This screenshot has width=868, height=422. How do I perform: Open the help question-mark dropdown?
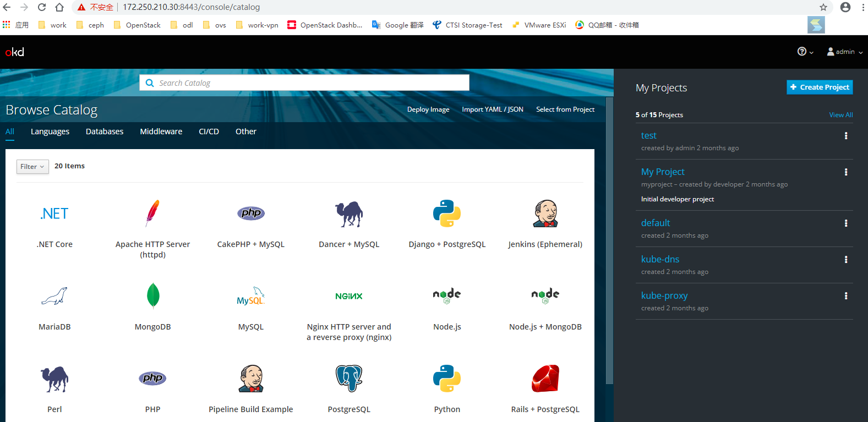click(805, 52)
